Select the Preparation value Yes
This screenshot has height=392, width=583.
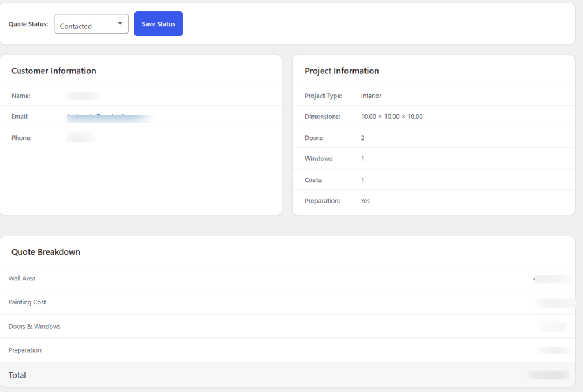(x=366, y=201)
